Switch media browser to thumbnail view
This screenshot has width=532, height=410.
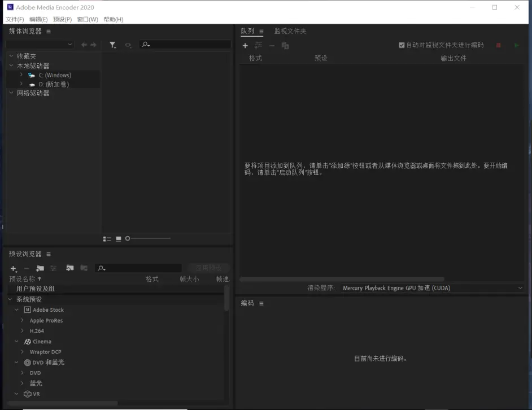click(x=119, y=239)
